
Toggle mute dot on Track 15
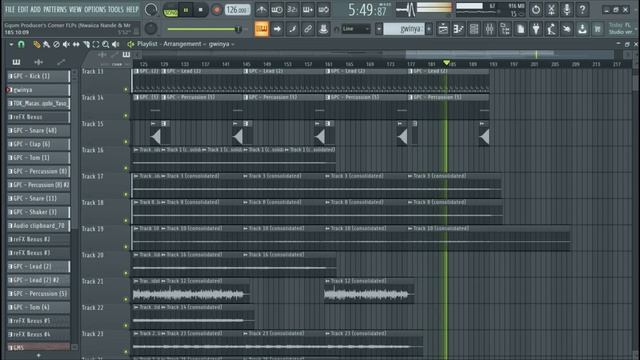[126, 142]
